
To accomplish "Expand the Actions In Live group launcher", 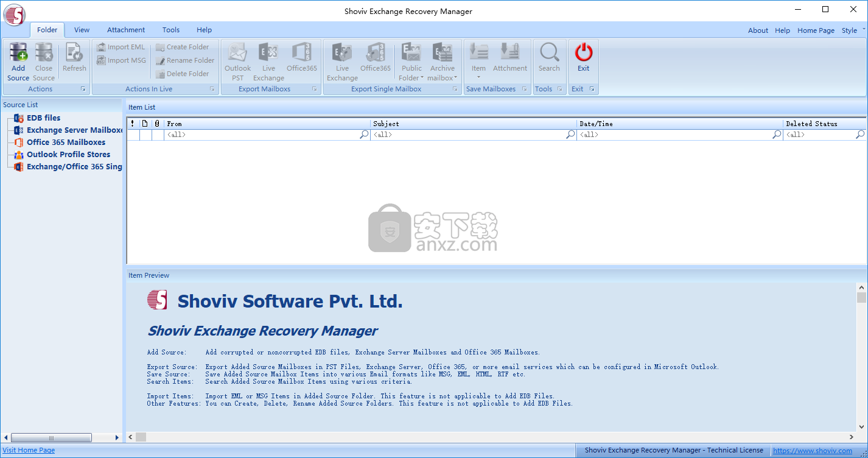I will click(212, 90).
